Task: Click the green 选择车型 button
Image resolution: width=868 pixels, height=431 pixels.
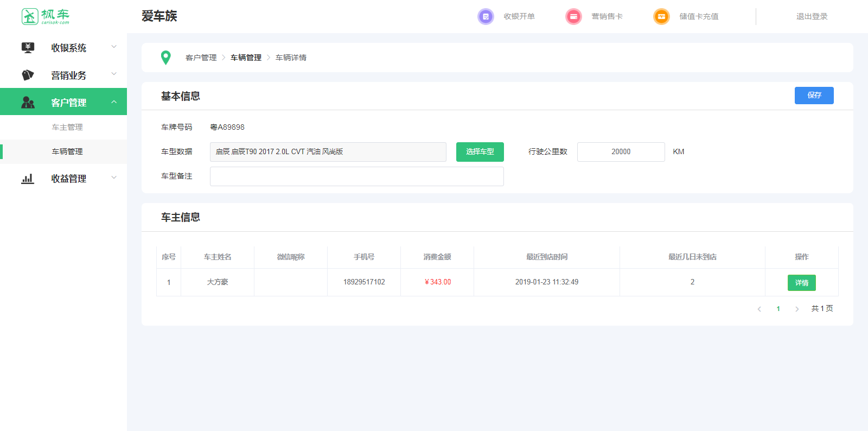Action: (480, 152)
